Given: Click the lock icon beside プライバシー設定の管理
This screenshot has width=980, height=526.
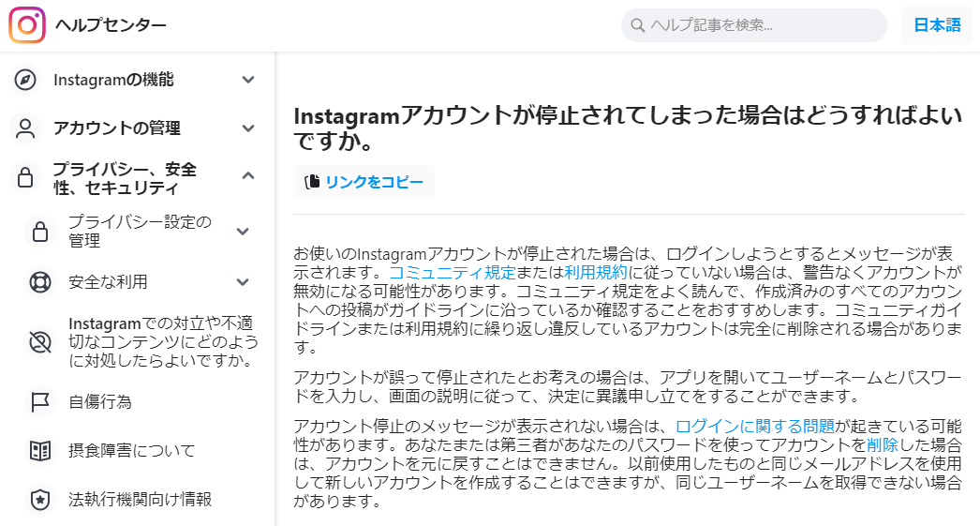Looking at the screenshot, I should 40,232.
